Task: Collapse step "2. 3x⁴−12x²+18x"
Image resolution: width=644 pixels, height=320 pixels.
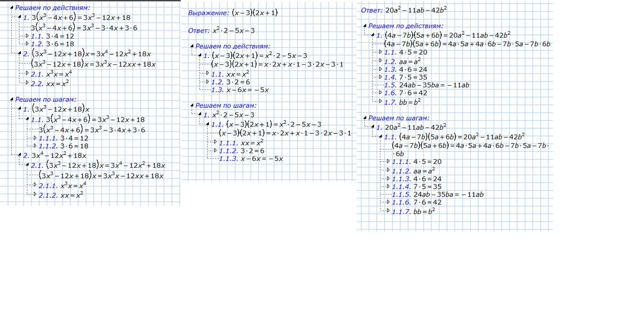Action: point(20,155)
